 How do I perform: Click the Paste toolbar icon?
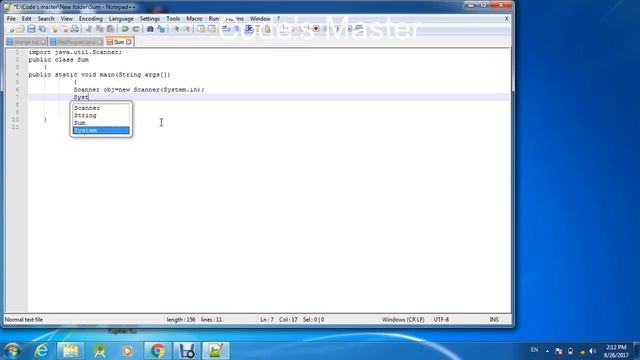coord(111,29)
